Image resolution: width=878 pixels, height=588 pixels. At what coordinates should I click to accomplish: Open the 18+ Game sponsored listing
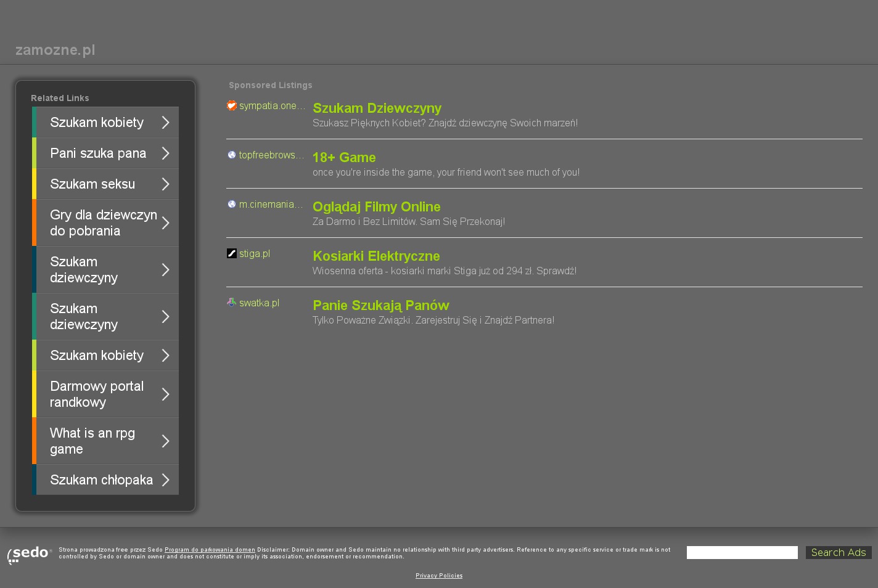344,158
